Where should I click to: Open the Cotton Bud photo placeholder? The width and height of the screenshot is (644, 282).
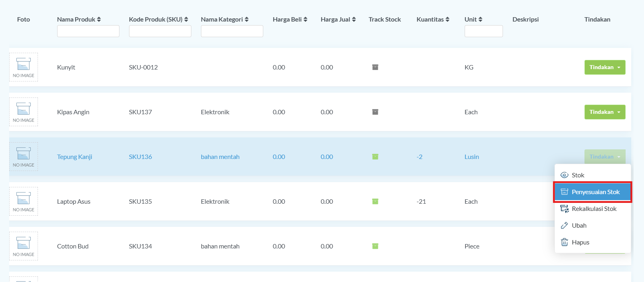pyautogui.click(x=24, y=246)
